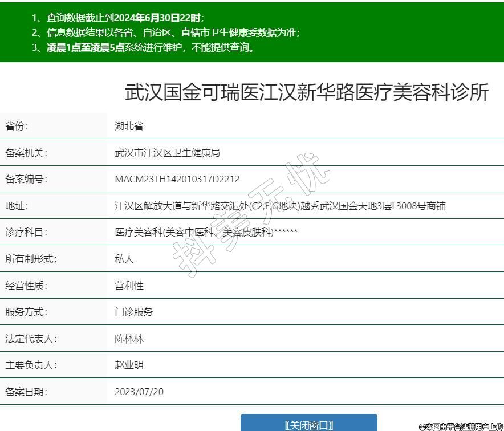This screenshot has width=504, height=431.
Task: Select the 备案编号 value MACM23TH142010317D2212
Action: pyautogui.click(x=177, y=180)
